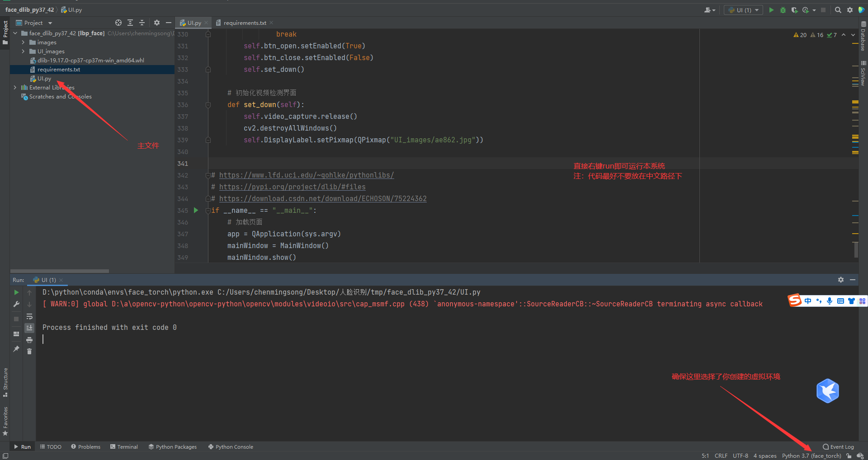Expand the images folder in project tree
This screenshot has width=868, height=460.
point(23,42)
